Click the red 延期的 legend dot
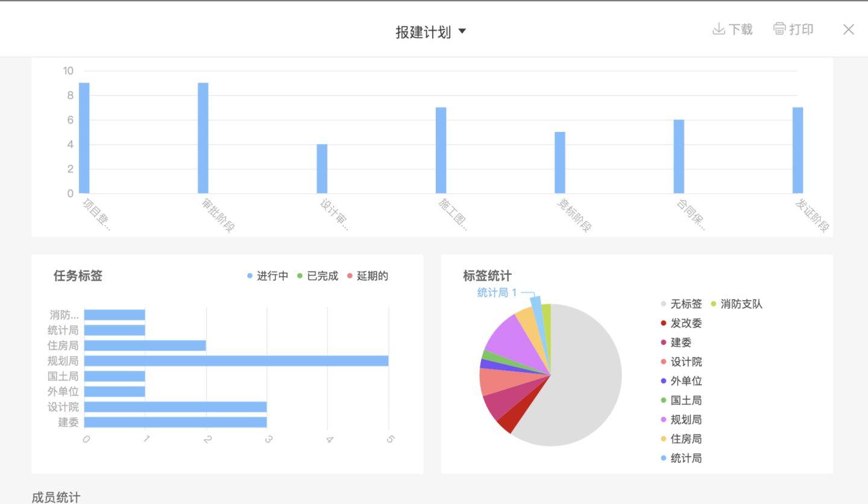Screen dimensions: 868x504 (350, 276)
